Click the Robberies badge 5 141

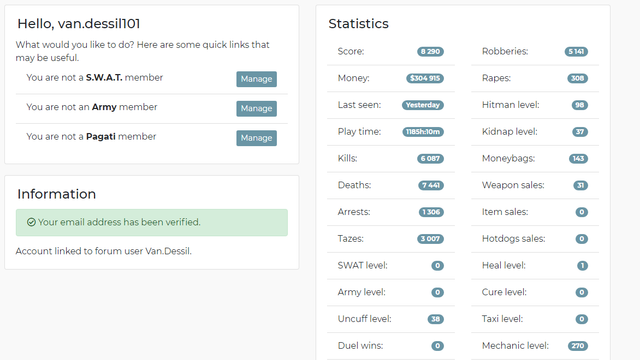(x=576, y=51)
